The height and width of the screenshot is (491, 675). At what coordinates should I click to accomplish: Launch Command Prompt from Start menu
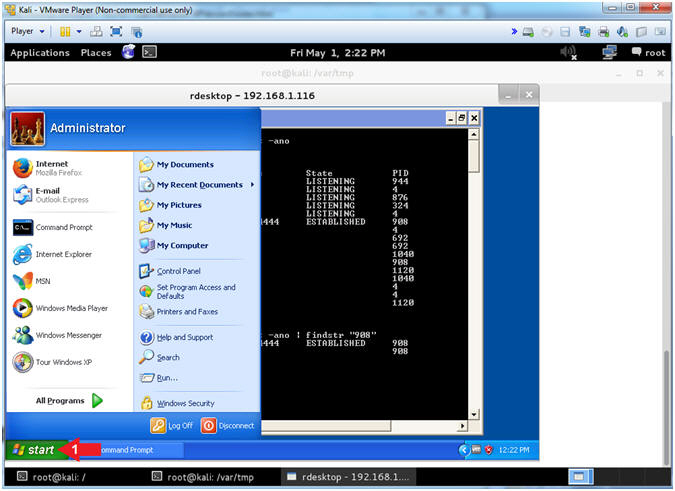53,227
